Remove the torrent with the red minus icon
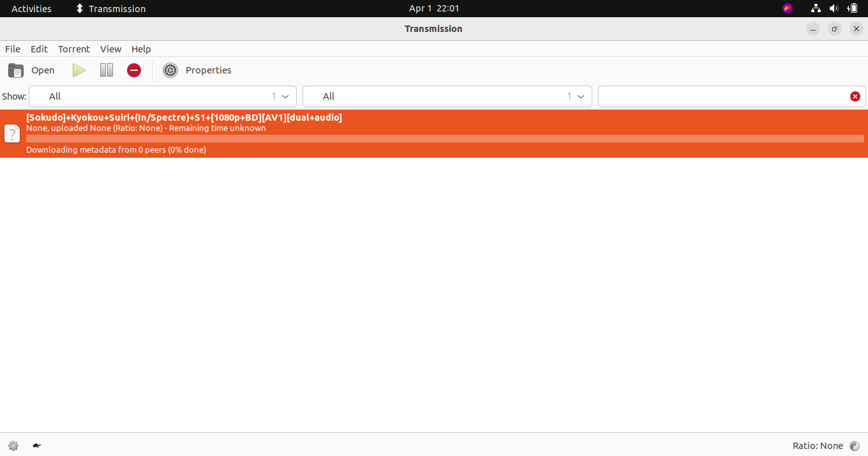 (x=133, y=70)
